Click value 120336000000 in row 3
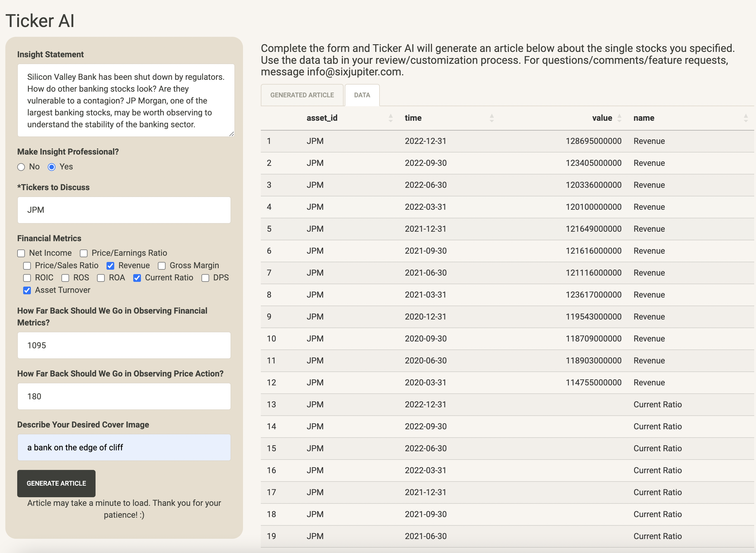756x553 pixels. click(594, 185)
